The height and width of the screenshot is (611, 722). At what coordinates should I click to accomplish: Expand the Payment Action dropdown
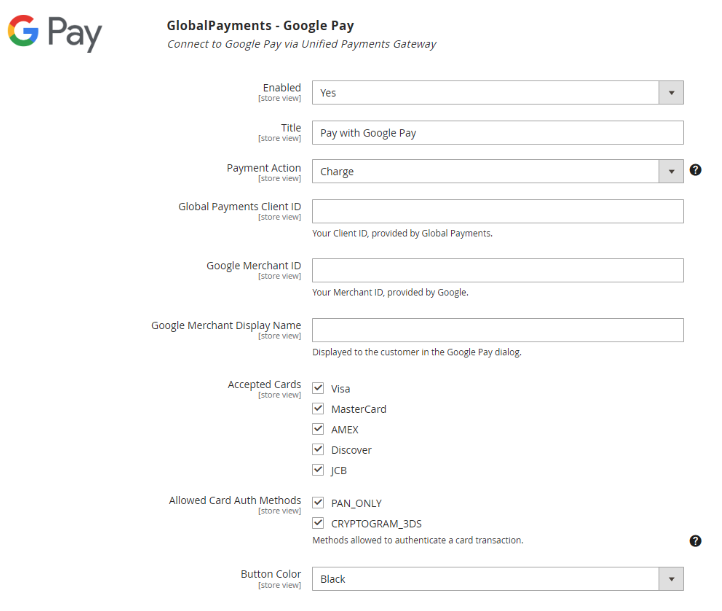coord(497,171)
